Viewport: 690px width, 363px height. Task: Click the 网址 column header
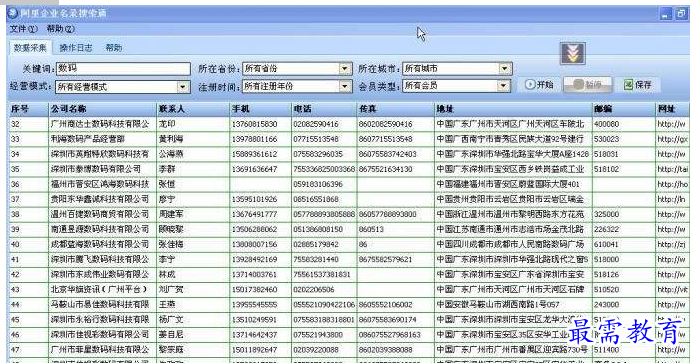pos(672,109)
